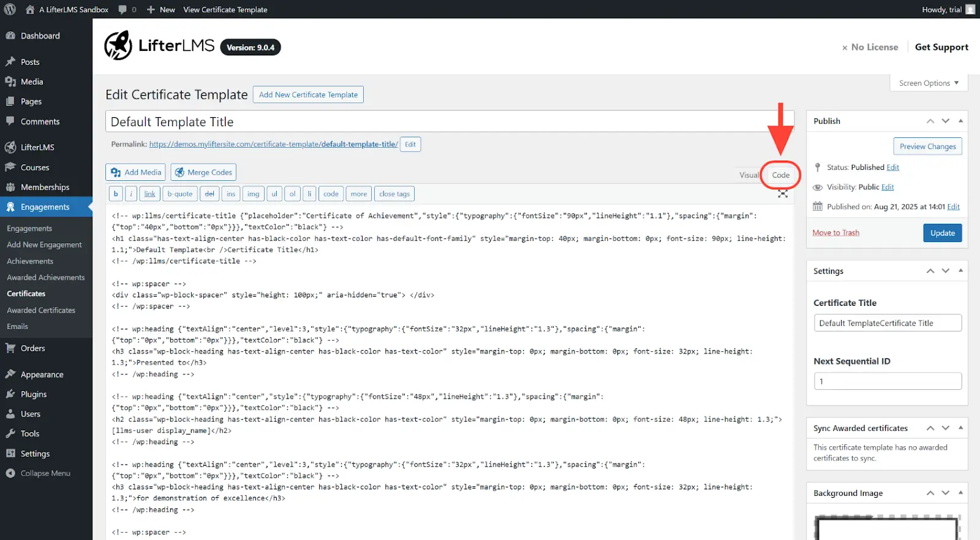980x540 pixels.
Task: Open the Merge Codes button
Action: [x=203, y=172]
